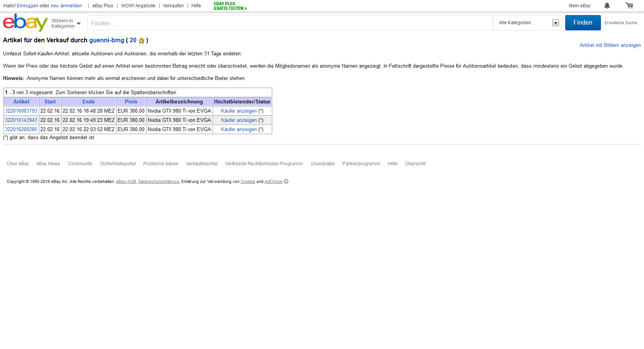
Task: Open item 322016200285
Action: tap(21, 130)
